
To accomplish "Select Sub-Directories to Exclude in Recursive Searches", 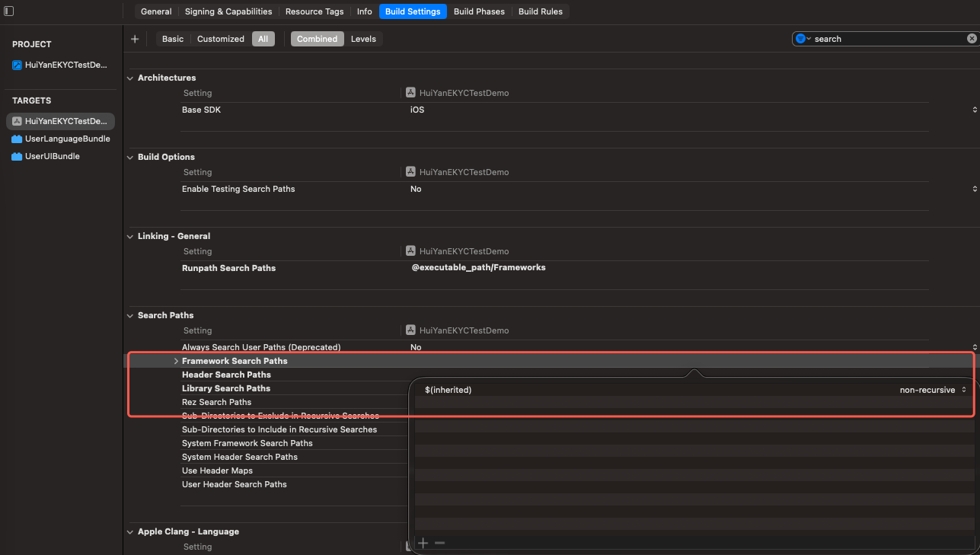I will (280, 416).
